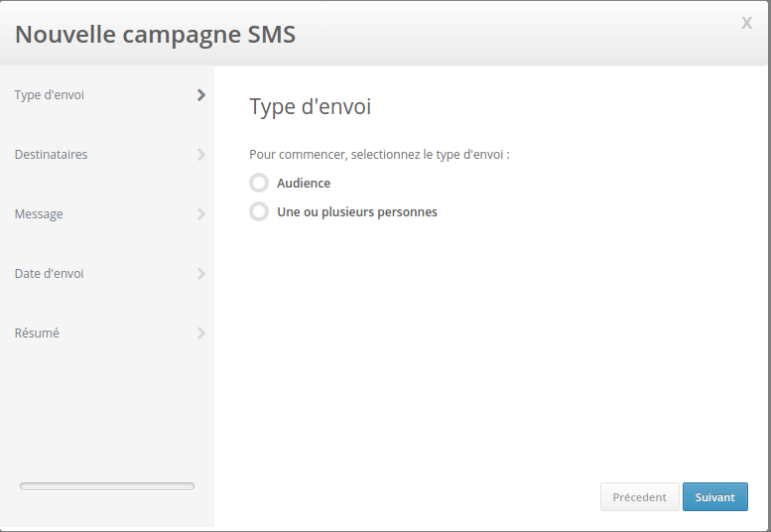Select the Audience radio button
This screenshot has width=771, height=532.
[259, 183]
